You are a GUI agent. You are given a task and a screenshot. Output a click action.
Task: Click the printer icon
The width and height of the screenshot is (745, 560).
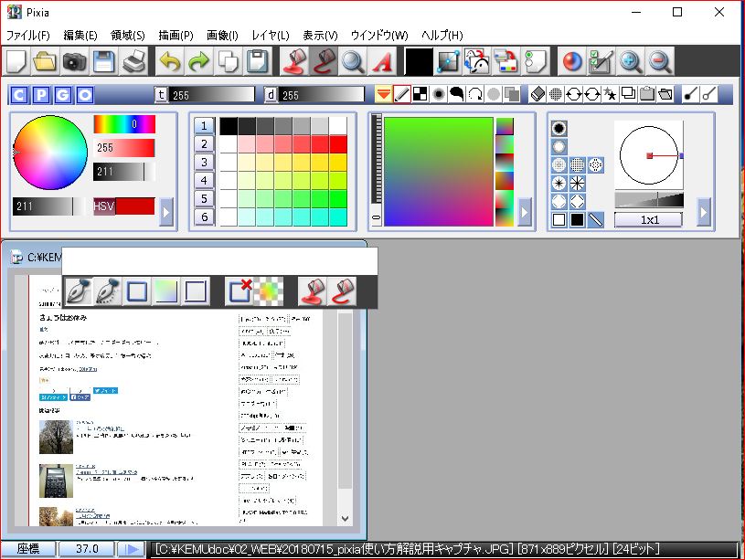(x=133, y=61)
